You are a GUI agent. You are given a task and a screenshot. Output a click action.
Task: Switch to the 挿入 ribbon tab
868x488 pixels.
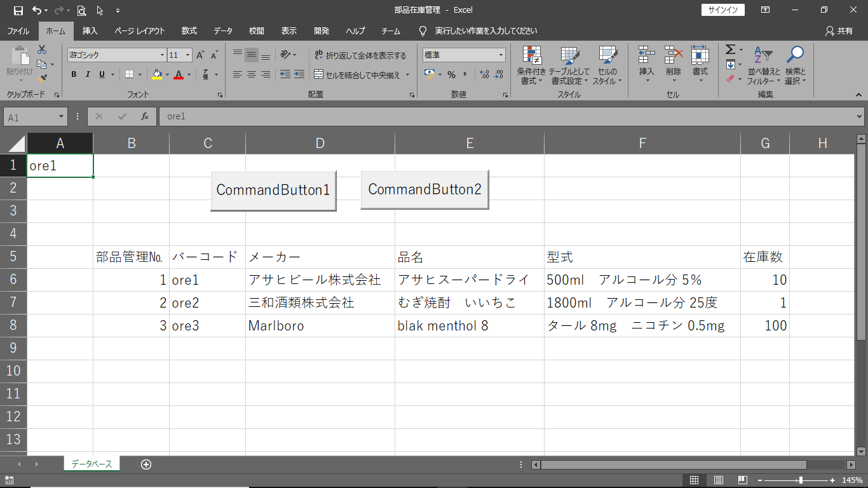point(90,30)
